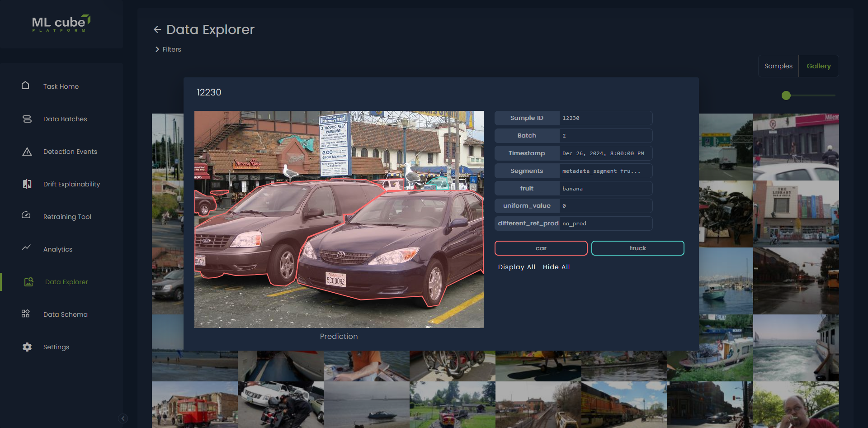Click the Task Home house icon

point(25,86)
